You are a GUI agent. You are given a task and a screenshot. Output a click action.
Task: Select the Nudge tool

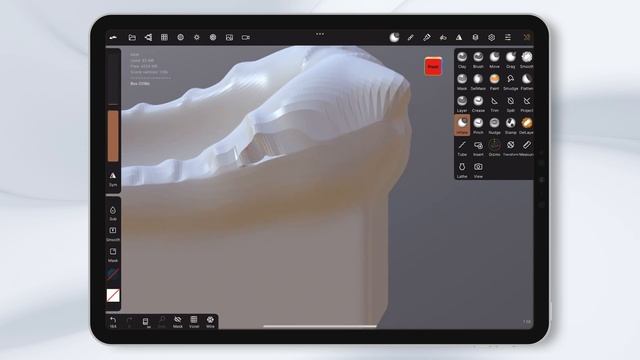[494, 126]
